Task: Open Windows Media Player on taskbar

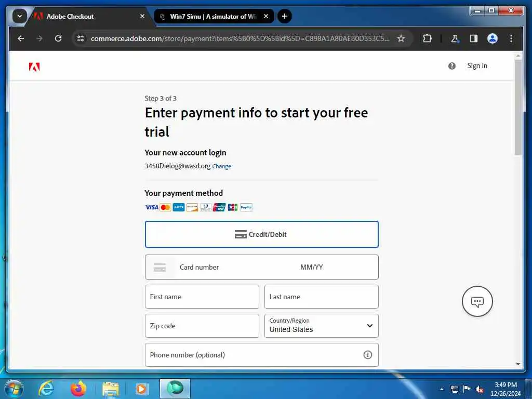Action: (x=141, y=389)
